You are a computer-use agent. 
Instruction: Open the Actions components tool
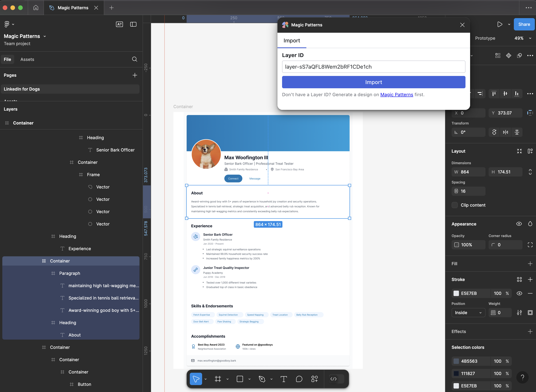tap(314, 379)
